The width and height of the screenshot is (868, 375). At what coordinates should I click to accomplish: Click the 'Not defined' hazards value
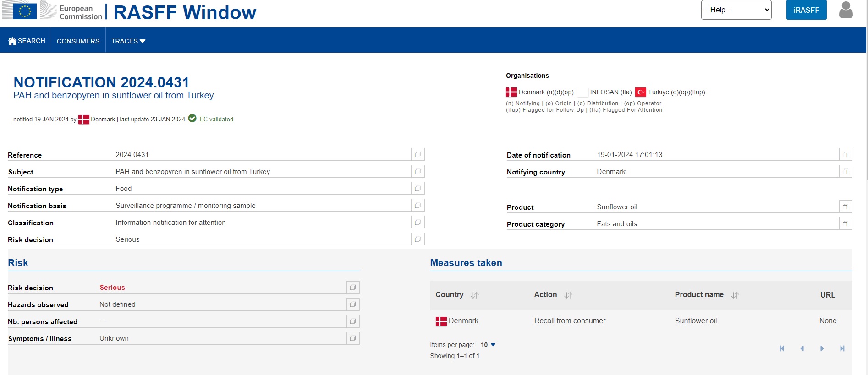tap(117, 304)
